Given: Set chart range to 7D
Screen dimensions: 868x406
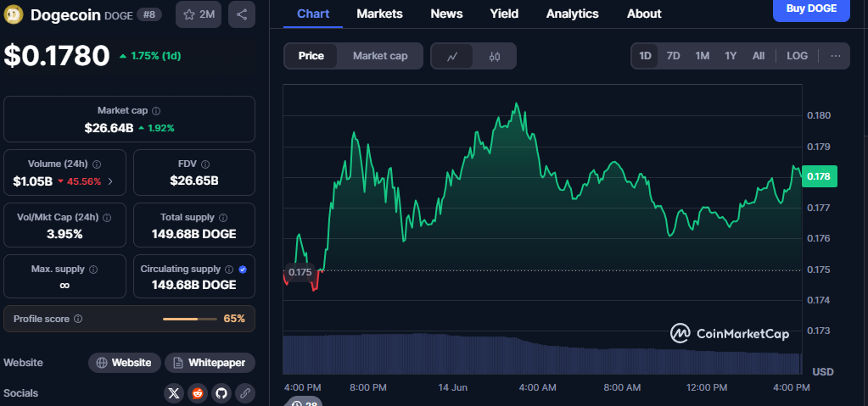Looking at the screenshot, I should coord(673,56).
